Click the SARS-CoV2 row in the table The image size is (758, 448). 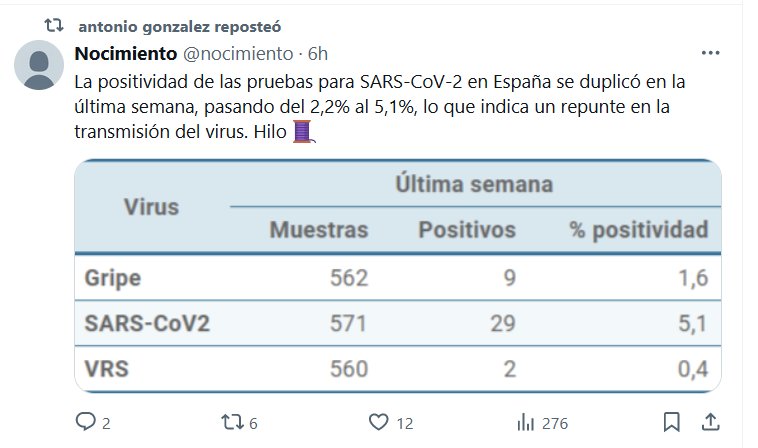pos(398,323)
